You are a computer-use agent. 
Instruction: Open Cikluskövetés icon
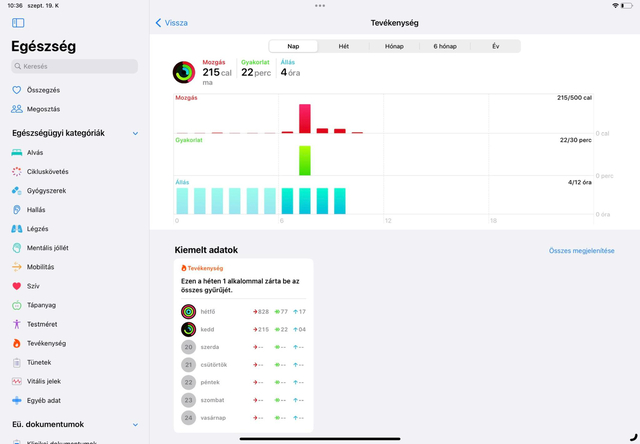coord(17,172)
